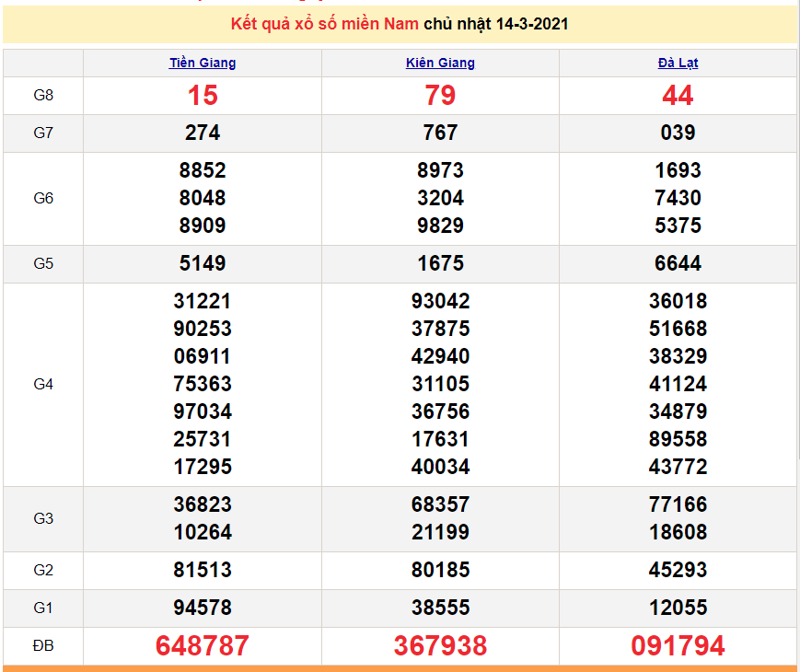Click the red G8 number 79
800x672 pixels.
coord(440,95)
